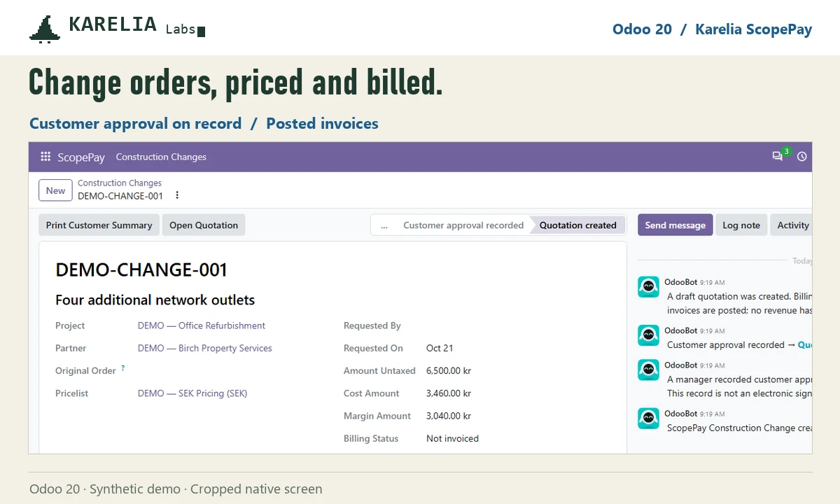Click OdooBot avatar beside ScopePay Construction Change message
Image resolution: width=840 pixels, height=504 pixels.
pyautogui.click(x=648, y=419)
